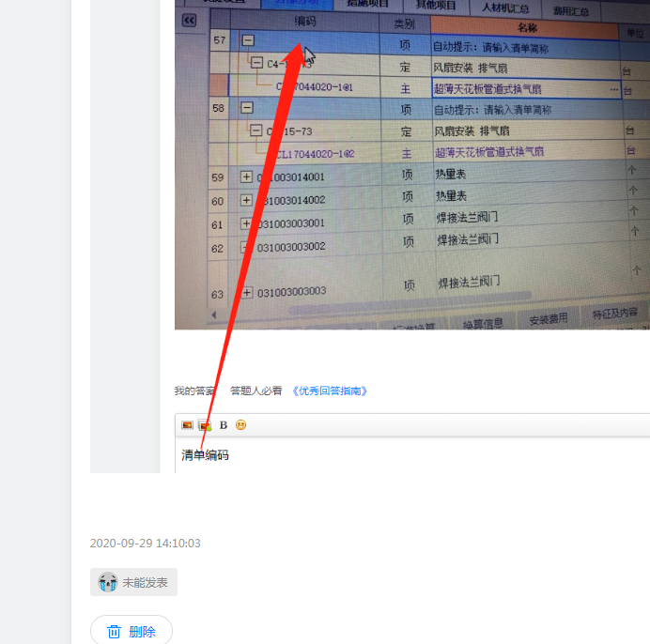Image resolution: width=650 pixels, height=644 pixels.
Task: Switch to the 措施项目 tab
Action: [367, 4]
